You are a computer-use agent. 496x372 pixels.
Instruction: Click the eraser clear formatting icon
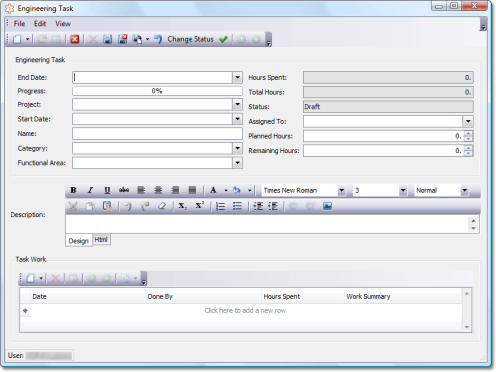(x=162, y=206)
